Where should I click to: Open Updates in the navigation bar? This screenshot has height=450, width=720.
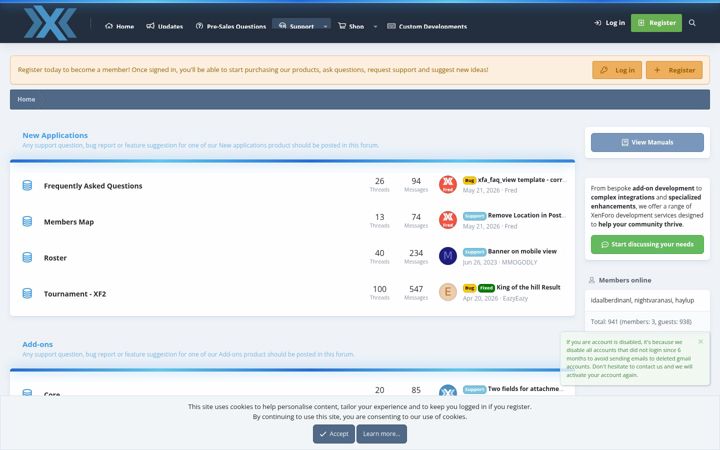[164, 26]
